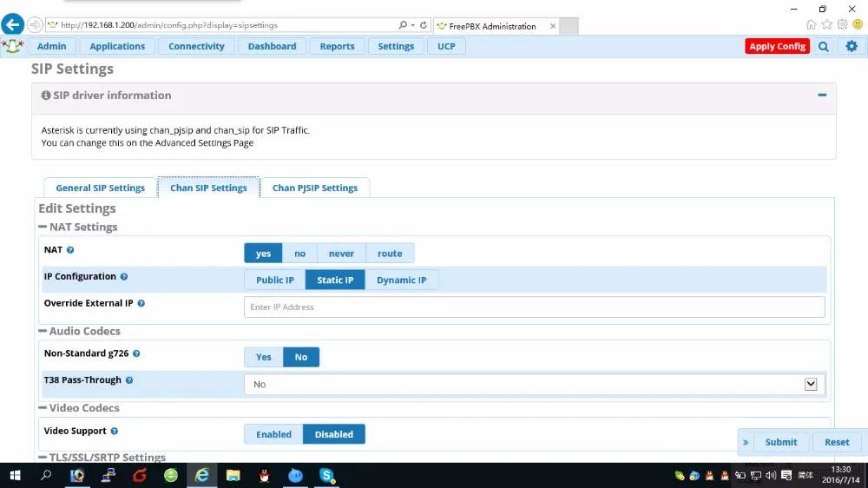Open the Connectivity menu
Image resolution: width=868 pixels, height=488 pixels.
point(196,47)
